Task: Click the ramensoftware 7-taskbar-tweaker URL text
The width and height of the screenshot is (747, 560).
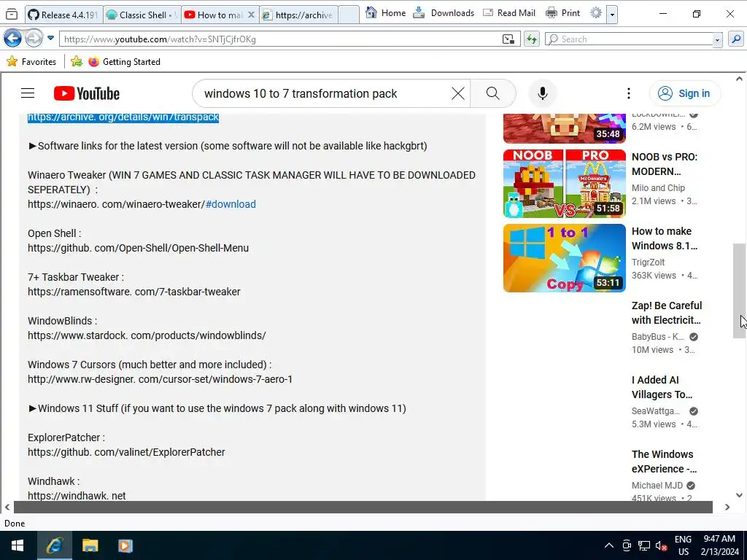Action: point(134,292)
